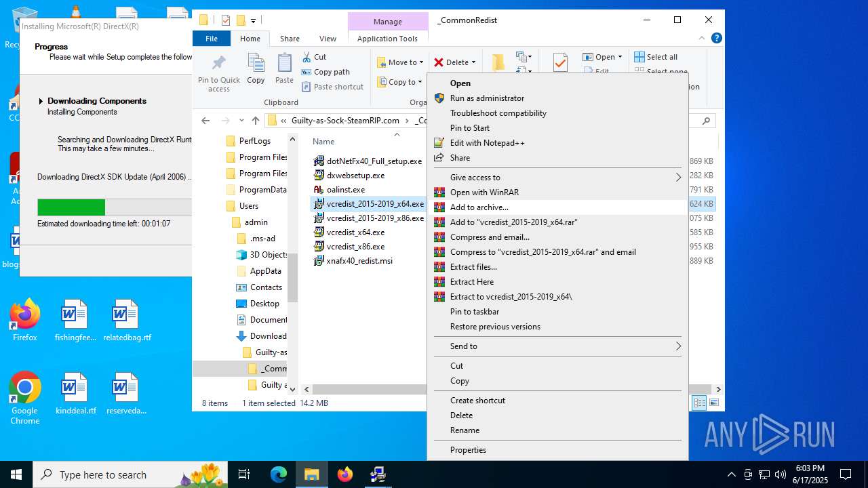868x488 pixels.
Task: Switch to the File tab
Action: pyautogui.click(x=212, y=39)
